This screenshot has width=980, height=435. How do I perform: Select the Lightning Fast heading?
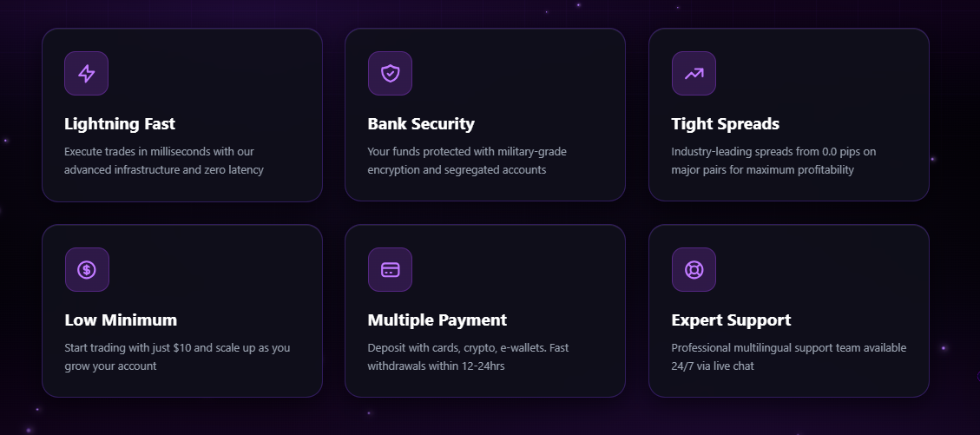[x=120, y=124]
